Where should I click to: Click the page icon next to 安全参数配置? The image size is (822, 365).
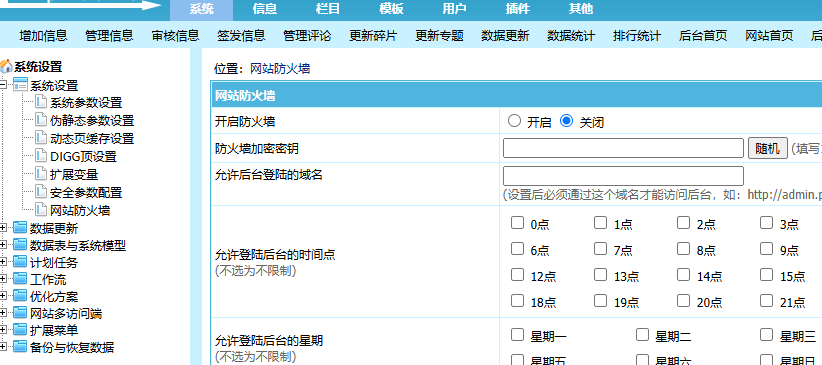41,192
